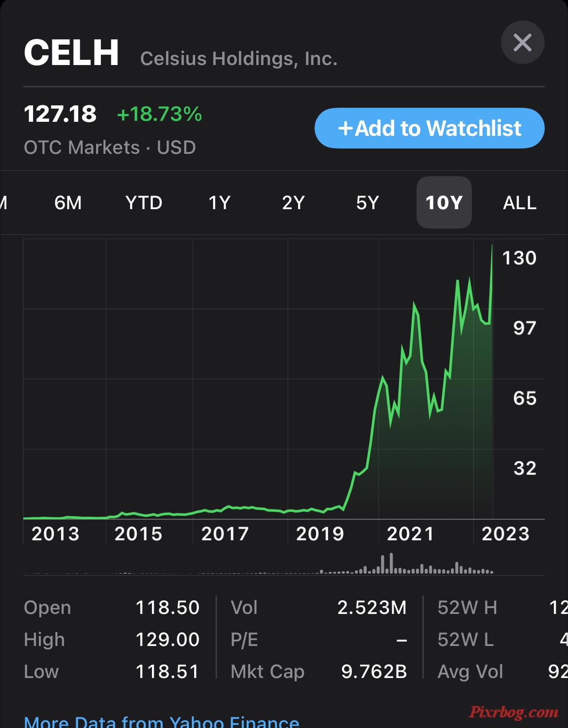Screen dimensions: 568x728
Task: Tap the Vol value 2.523M
Action: click(372, 608)
